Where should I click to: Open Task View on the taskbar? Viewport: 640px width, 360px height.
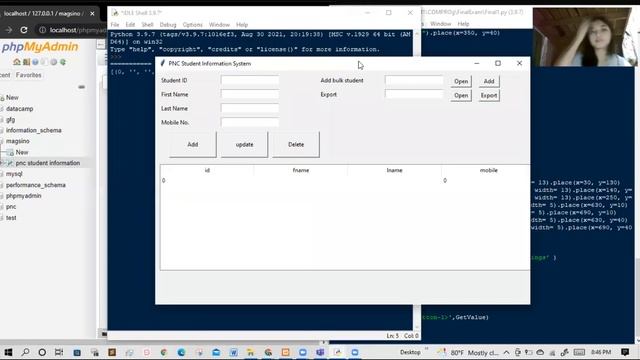click(x=59, y=352)
